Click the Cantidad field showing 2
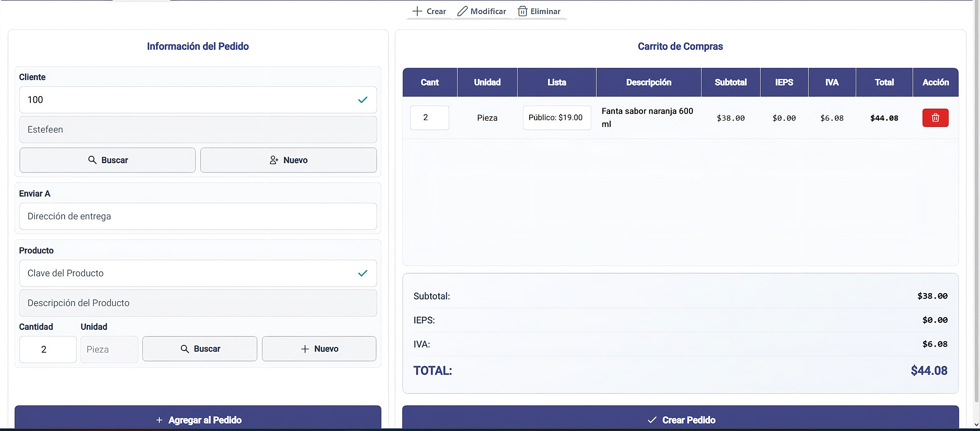Image resolution: width=980 pixels, height=431 pixels. click(48, 349)
